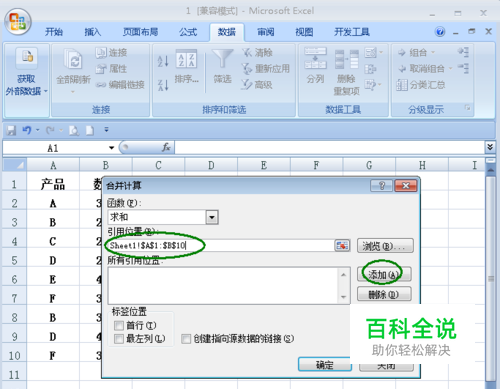The height and width of the screenshot is (389, 500).
Task: Open the Office button menu
Action: click(x=18, y=22)
